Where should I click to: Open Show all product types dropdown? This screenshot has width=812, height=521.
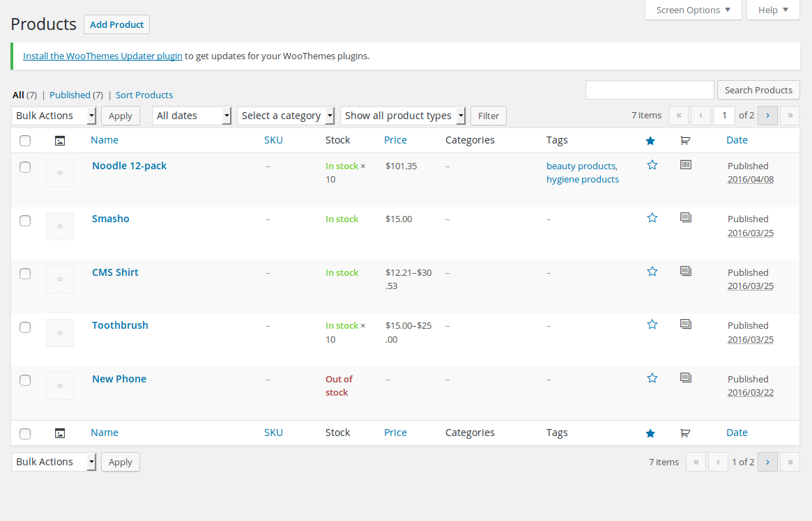click(x=403, y=116)
